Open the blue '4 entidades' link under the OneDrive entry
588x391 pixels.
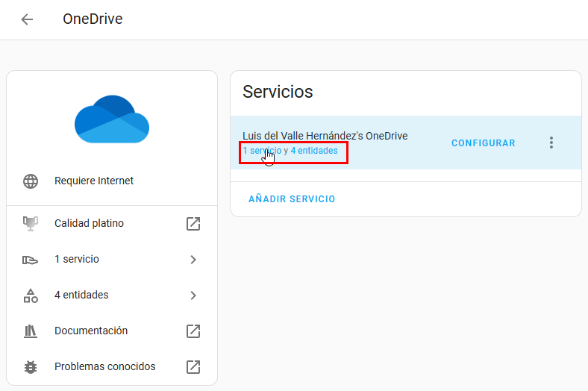point(314,151)
